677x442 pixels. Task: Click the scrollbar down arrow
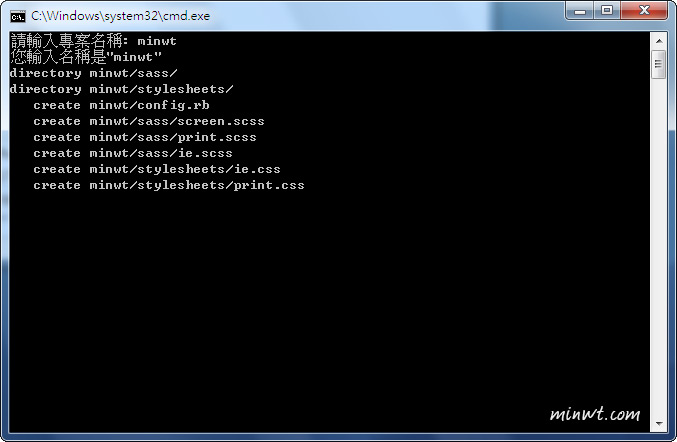(659, 424)
